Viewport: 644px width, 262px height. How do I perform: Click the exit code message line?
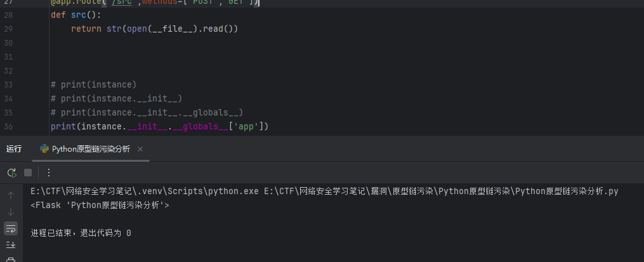coord(81,233)
